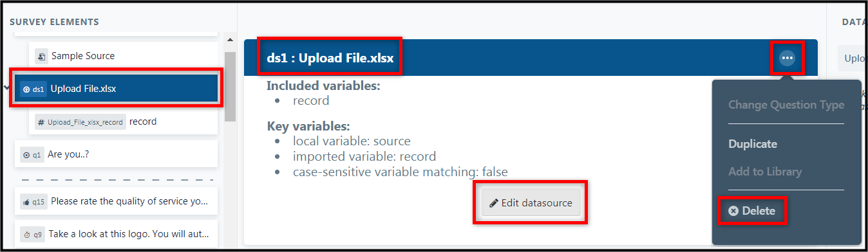Click the Sample Source element icon

(x=41, y=56)
